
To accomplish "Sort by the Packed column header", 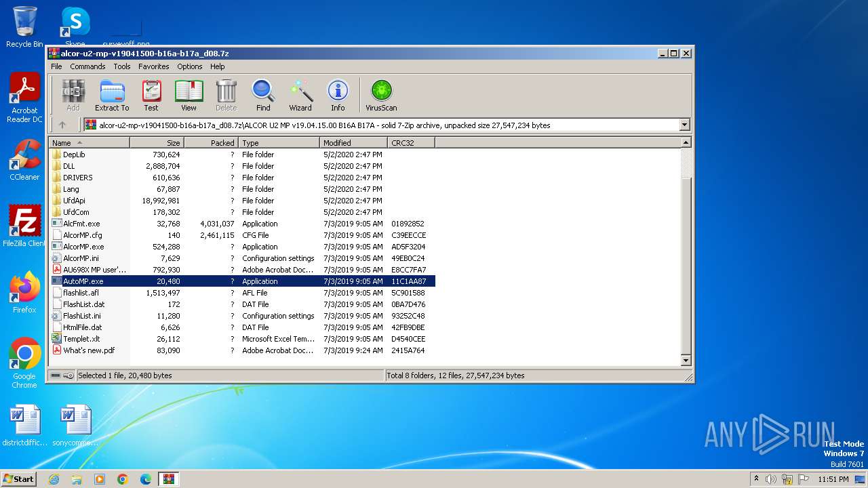I will (x=212, y=142).
